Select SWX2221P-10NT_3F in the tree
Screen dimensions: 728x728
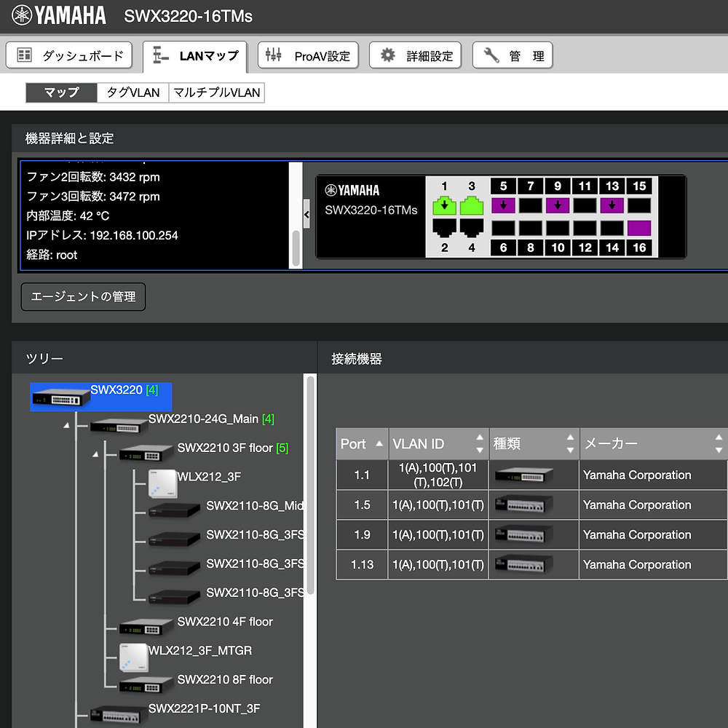pos(204,708)
